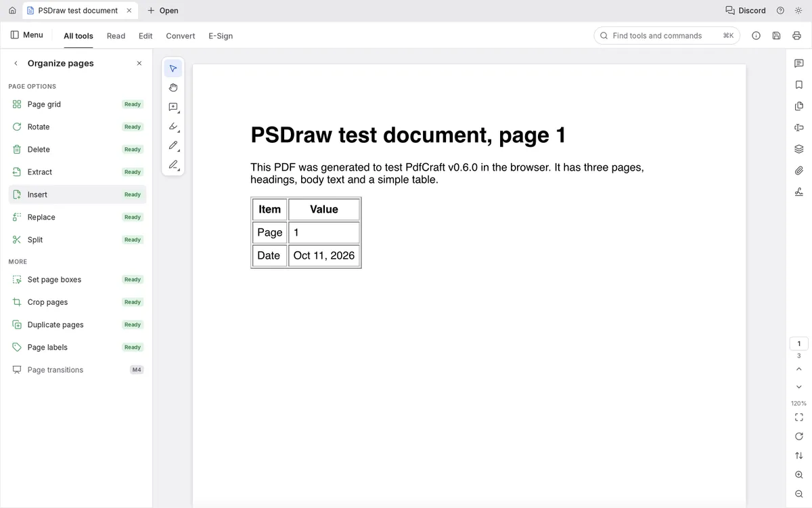Select the Insert pages tool
This screenshot has width=812, height=508.
pos(77,194)
